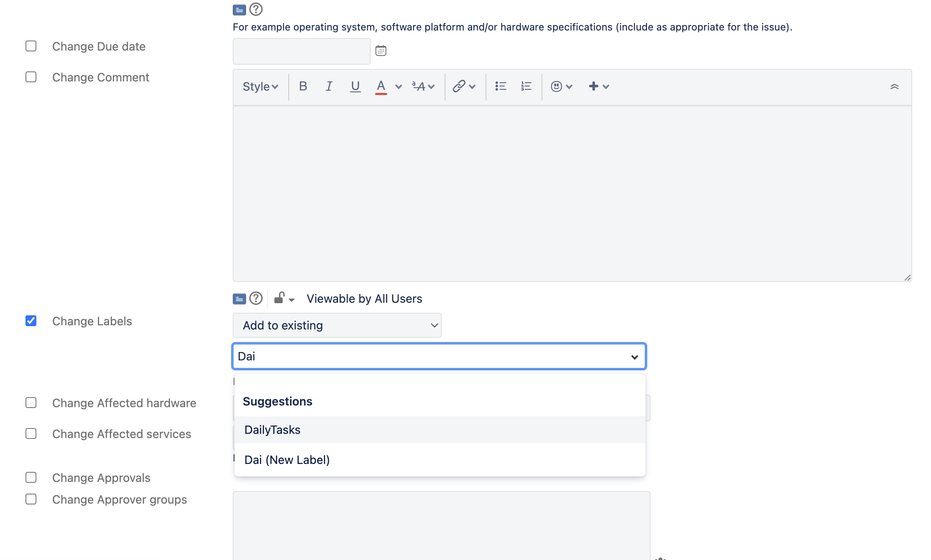
Task: Choose Dai (New Label) option
Action: click(x=287, y=460)
